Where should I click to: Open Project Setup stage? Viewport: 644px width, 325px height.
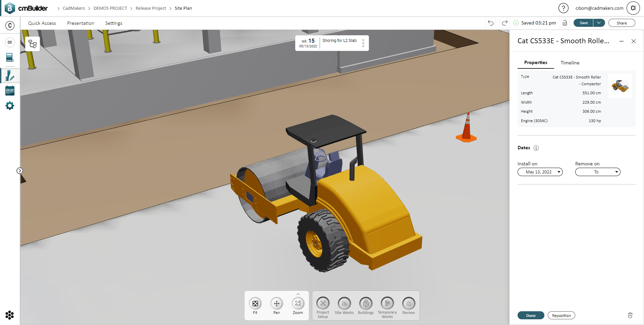pos(323,308)
